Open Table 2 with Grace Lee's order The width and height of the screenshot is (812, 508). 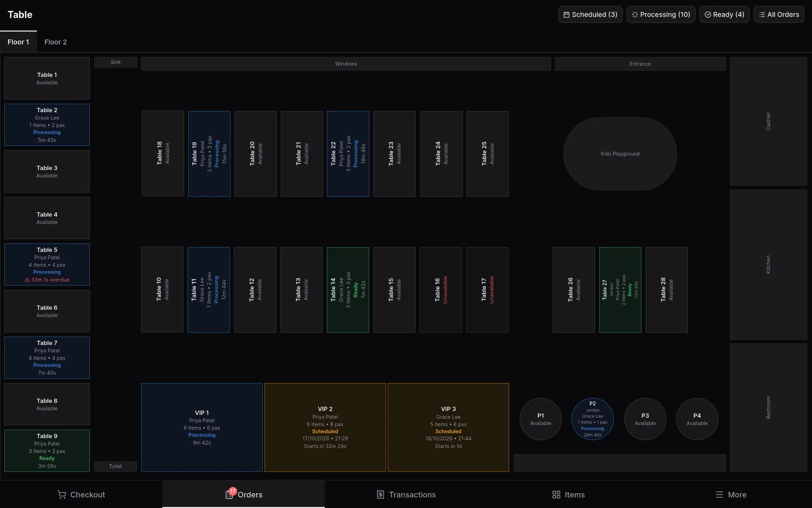click(x=47, y=125)
